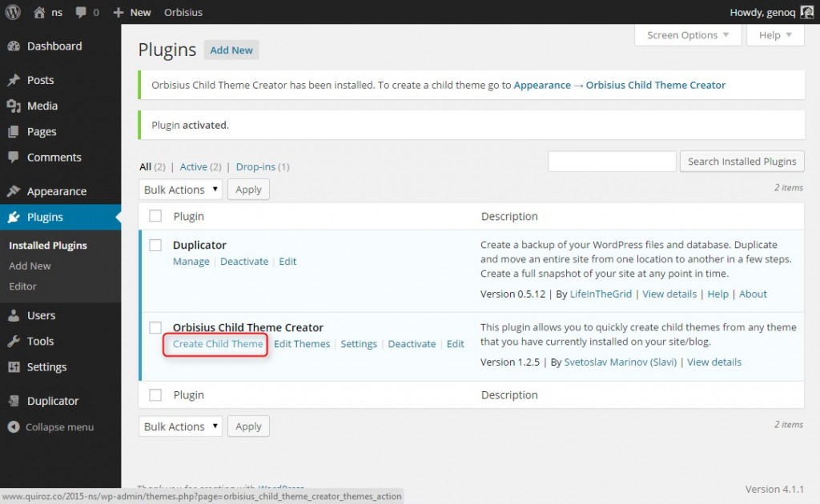Click the Dashboard gauge icon
The image size is (820, 504).
[x=14, y=46]
